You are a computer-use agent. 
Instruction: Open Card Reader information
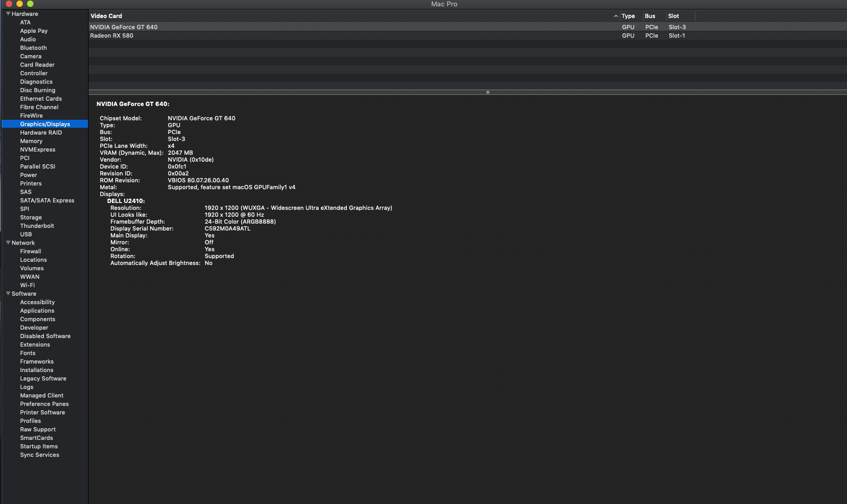[37, 65]
